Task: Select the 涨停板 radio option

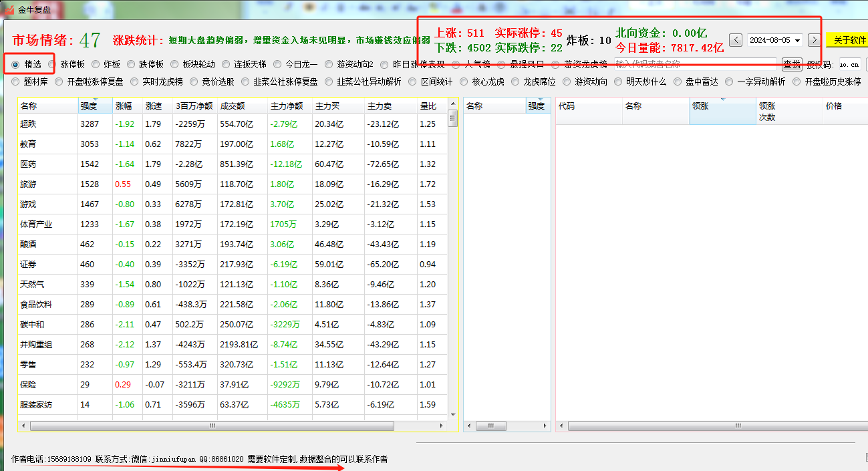Action: point(53,65)
